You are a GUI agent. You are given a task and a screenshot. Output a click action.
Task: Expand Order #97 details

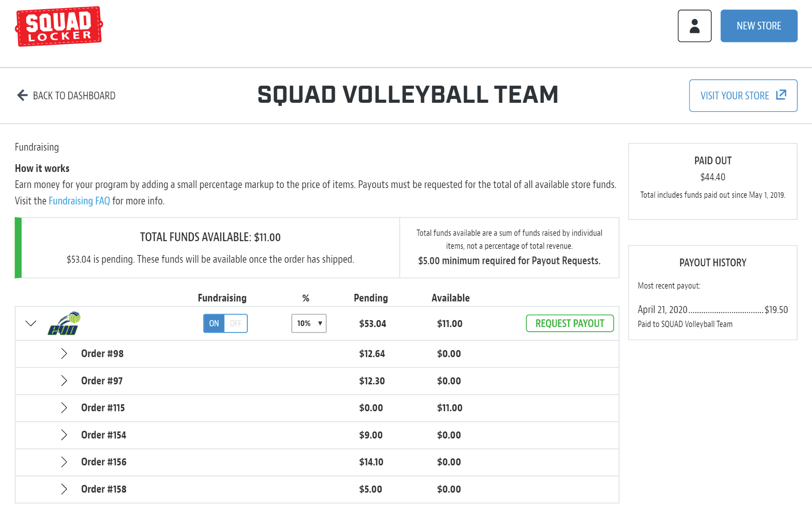[x=64, y=381]
